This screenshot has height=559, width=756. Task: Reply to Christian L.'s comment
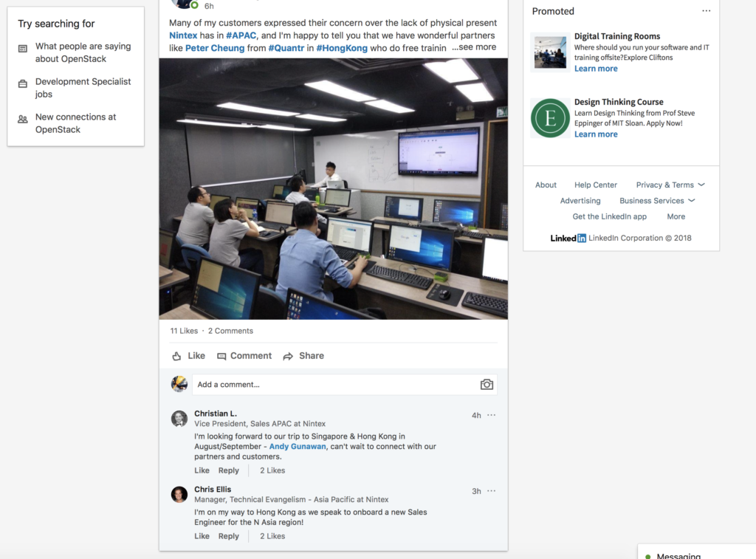tap(229, 470)
